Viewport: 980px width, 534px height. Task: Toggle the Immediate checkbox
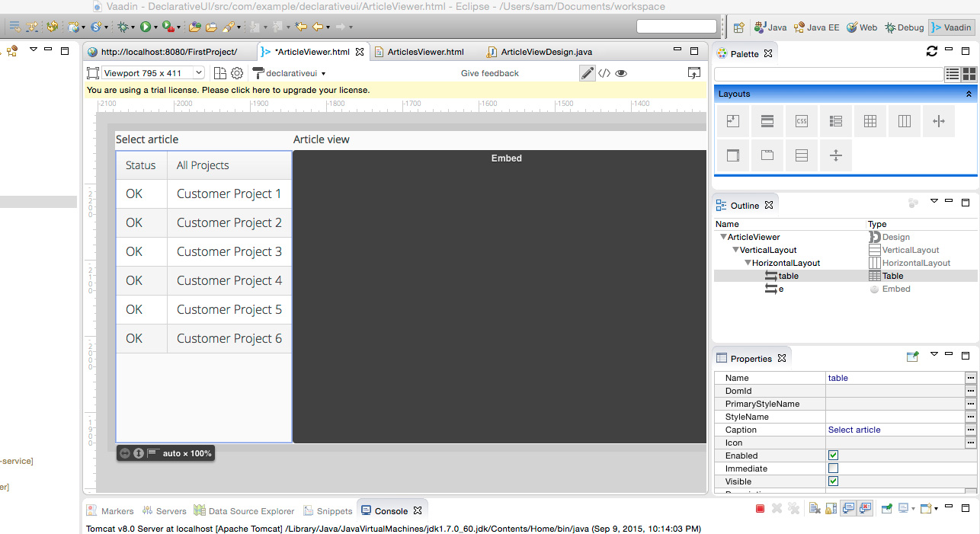[x=833, y=468]
